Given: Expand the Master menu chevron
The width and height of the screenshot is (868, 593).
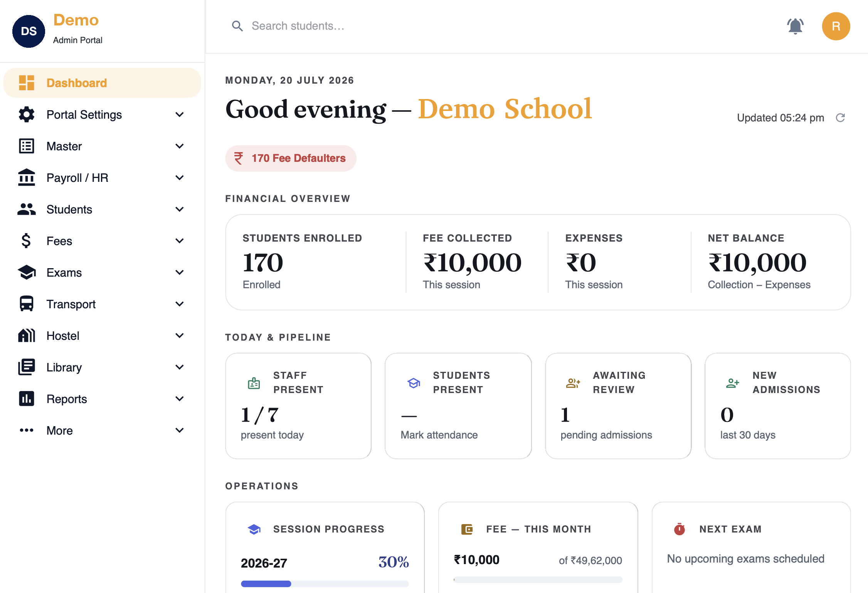Looking at the screenshot, I should point(180,146).
